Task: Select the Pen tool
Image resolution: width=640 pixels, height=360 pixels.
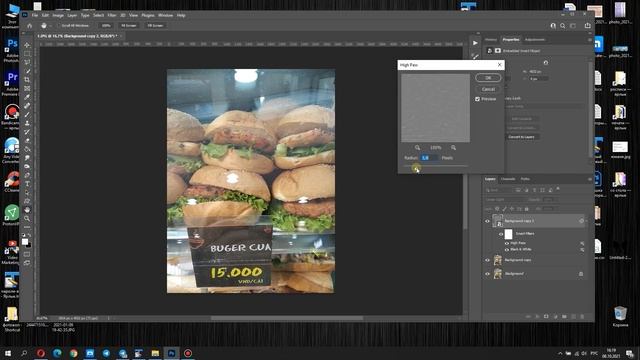Action: pyautogui.click(x=27, y=175)
